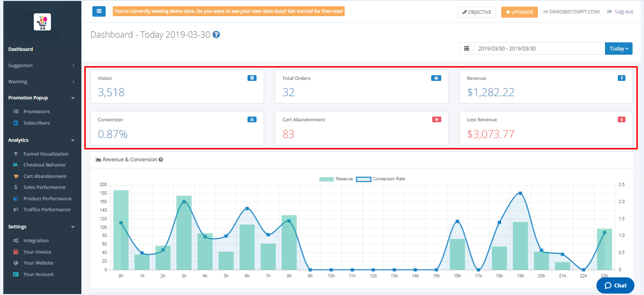Collapse the Promotion Popup sidebar section
644x295 pixels.
[x=40, y=98]
